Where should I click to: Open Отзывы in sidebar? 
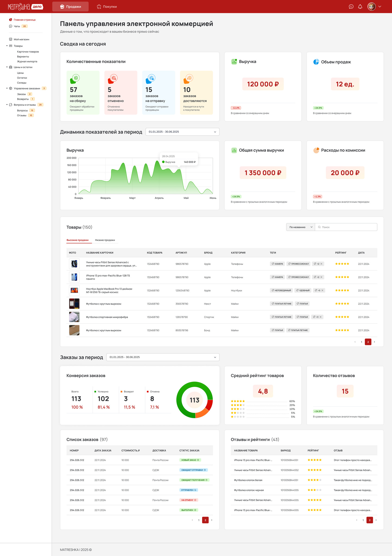(22, 115)
